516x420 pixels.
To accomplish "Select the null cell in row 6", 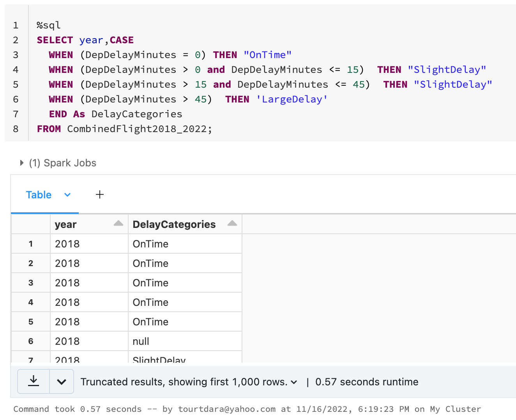I will [141, 341].
